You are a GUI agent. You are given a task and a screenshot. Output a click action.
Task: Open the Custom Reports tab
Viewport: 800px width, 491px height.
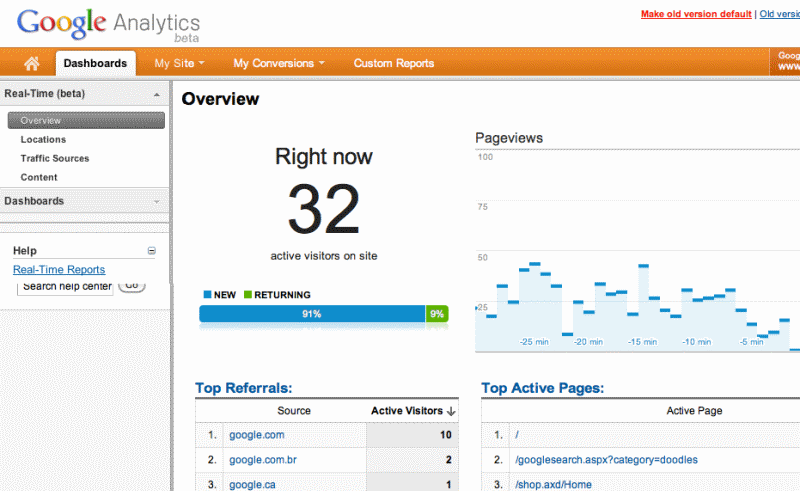tap(394, 63)
